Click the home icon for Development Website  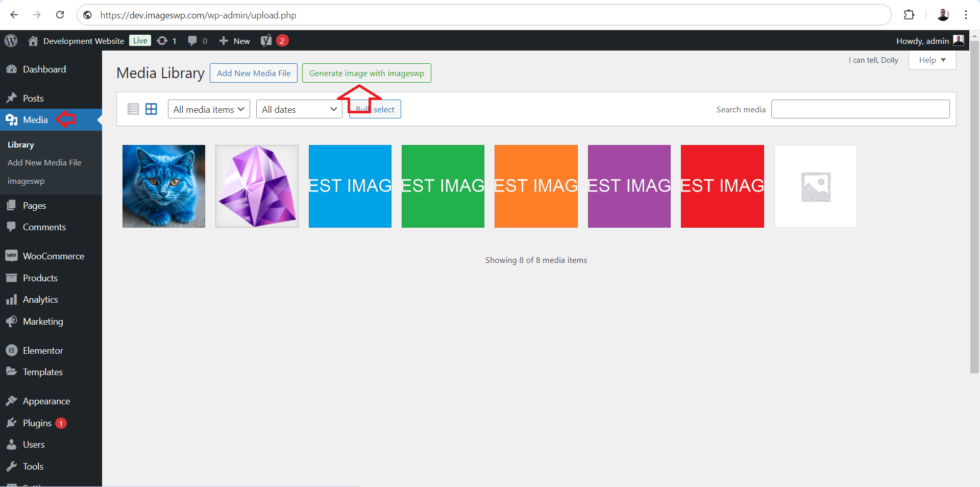(x=33, y=41)
